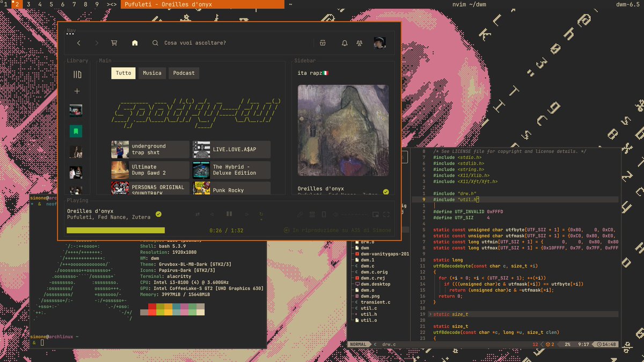Viewport: 644px width, 362px height.
Task: Seek within the yellow progress bar
Action: pyautogui.click(x=116, y=231)
